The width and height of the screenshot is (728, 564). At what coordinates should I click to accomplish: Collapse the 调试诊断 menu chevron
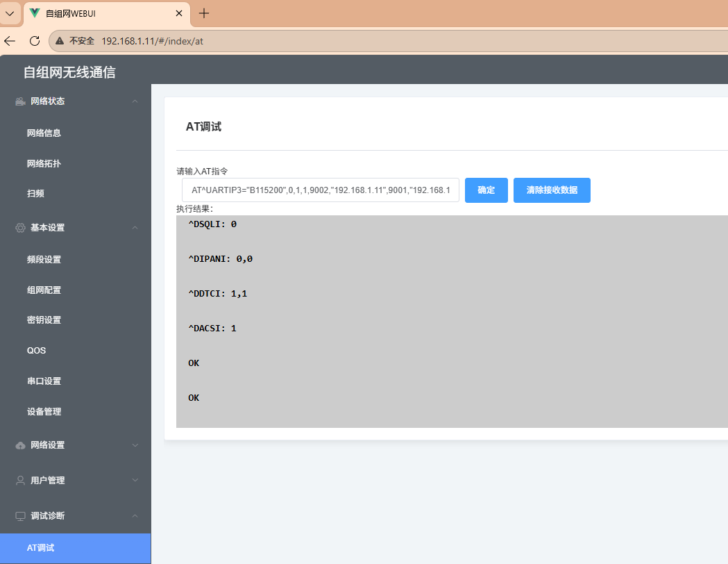(135, 515)
